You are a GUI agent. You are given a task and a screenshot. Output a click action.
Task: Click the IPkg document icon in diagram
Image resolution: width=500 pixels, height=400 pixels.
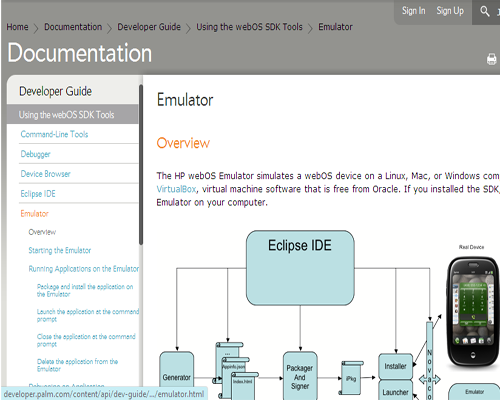point(351,378)
